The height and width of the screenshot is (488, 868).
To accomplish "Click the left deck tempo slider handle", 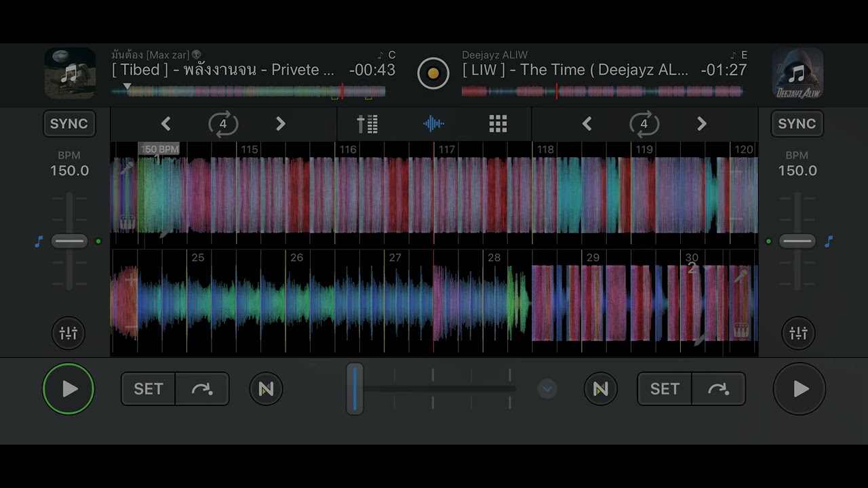I will [69, 241].
